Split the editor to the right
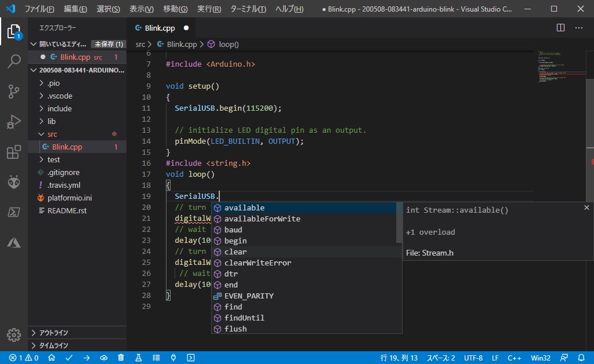The width and height of the screenshot is (594, 364). tap(561, 28)
